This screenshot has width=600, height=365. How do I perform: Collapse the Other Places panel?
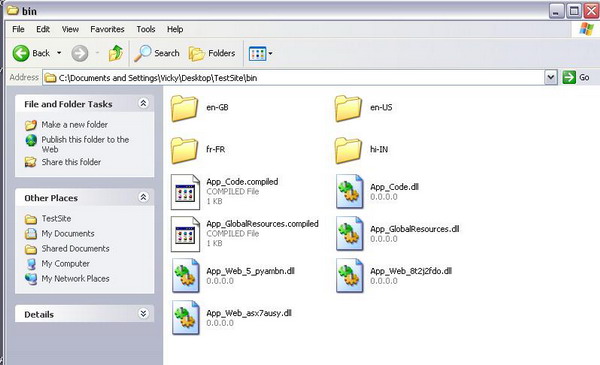tap(143, 197)
